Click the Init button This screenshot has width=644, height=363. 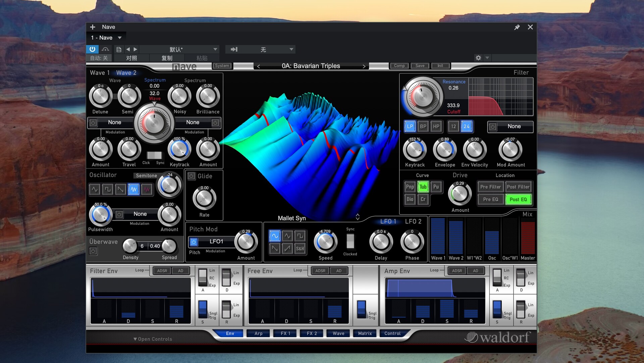440,66
